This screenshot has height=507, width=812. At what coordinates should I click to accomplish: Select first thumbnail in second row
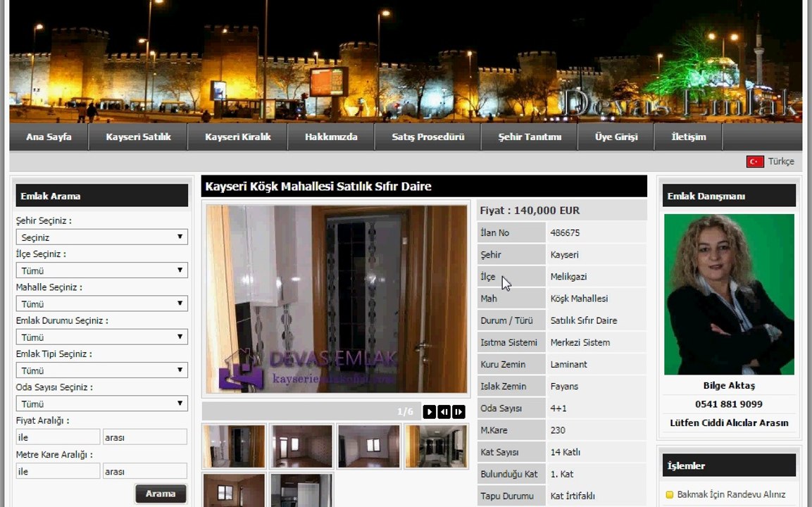click(x=234, y=490)
